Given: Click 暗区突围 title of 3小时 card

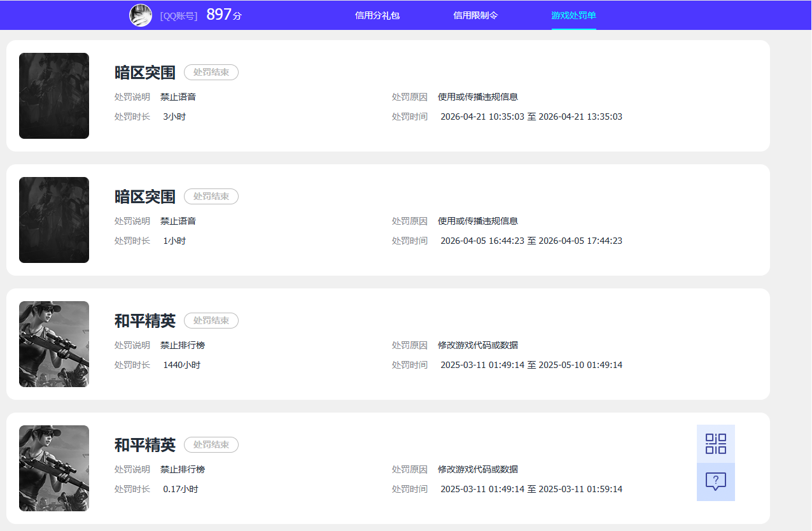Looking at the screenshot, I should point(145,73).
